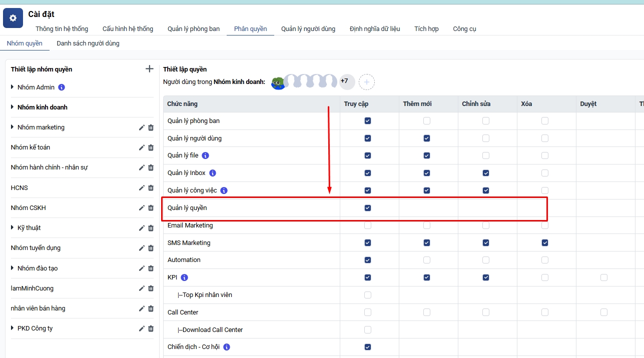Expand the Nhóm Admin tree node
This screenshot has width=644, height=358.
click(x=13, y=87)
